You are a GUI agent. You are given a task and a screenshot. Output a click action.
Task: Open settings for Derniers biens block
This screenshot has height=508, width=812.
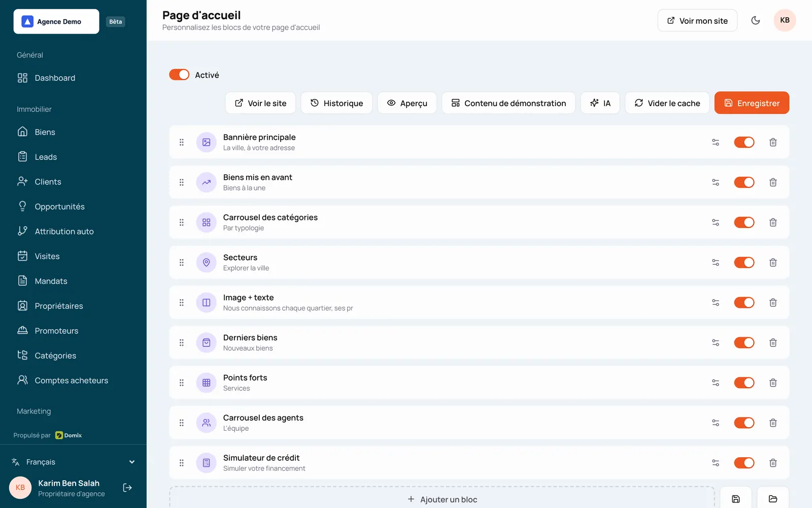(716, 343)
